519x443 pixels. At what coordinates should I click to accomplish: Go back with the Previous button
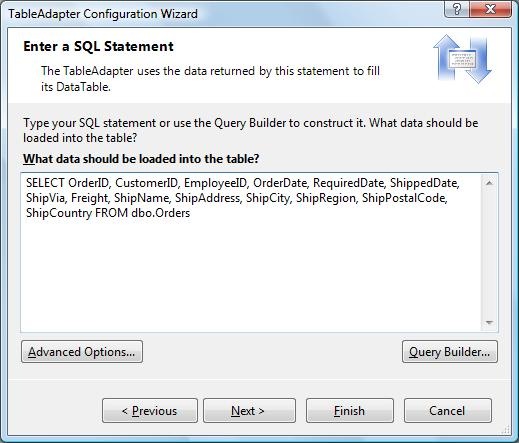click(150, 411)
